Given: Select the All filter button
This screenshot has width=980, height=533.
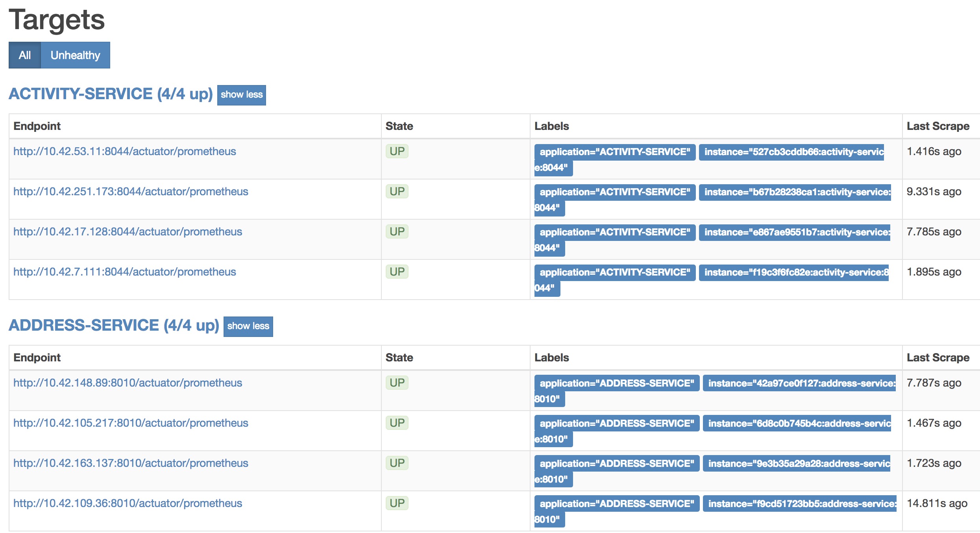Looking at the screenshot, I should [25, 55].
